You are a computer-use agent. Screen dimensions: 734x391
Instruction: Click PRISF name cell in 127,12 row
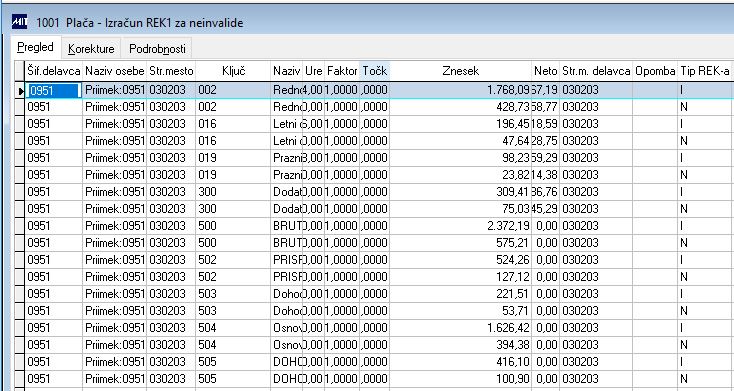[286, 277]
